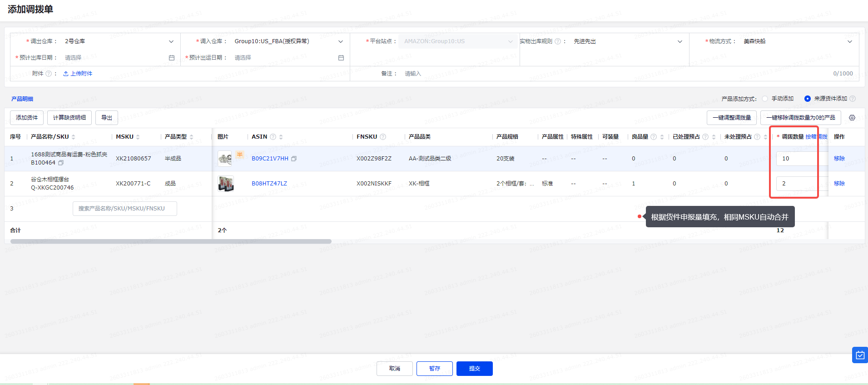Open the 实物出库规则 dropdown showing 先进先出
This screenshot has width=868, height=385.
tap(680, 41)
